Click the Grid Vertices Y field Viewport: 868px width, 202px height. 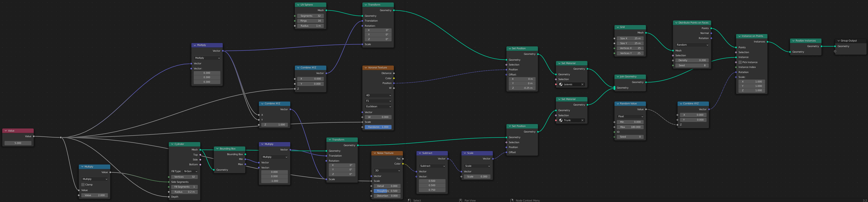630,53
